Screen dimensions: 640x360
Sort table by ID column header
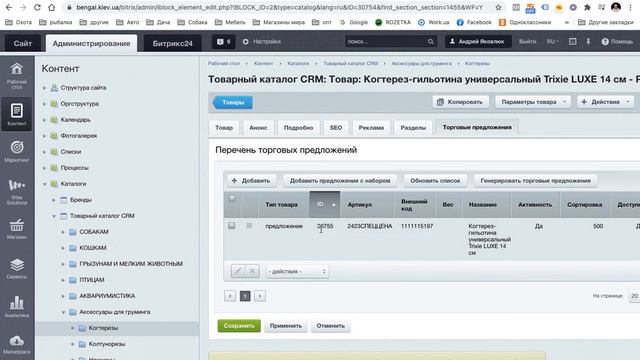tap(325, 204)
